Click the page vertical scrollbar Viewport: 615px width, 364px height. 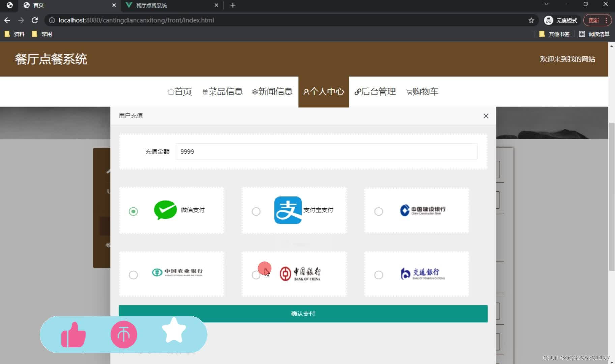point(612,196)
